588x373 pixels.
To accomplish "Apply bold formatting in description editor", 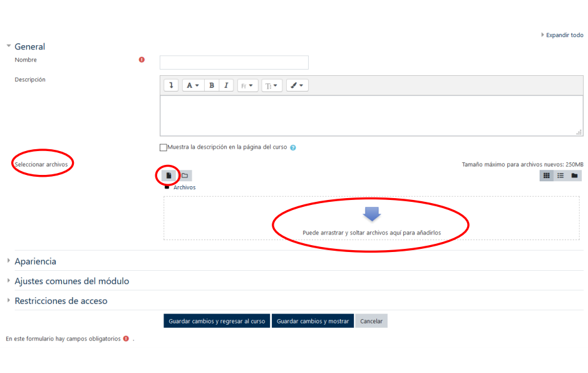I will tap(212, 85).
